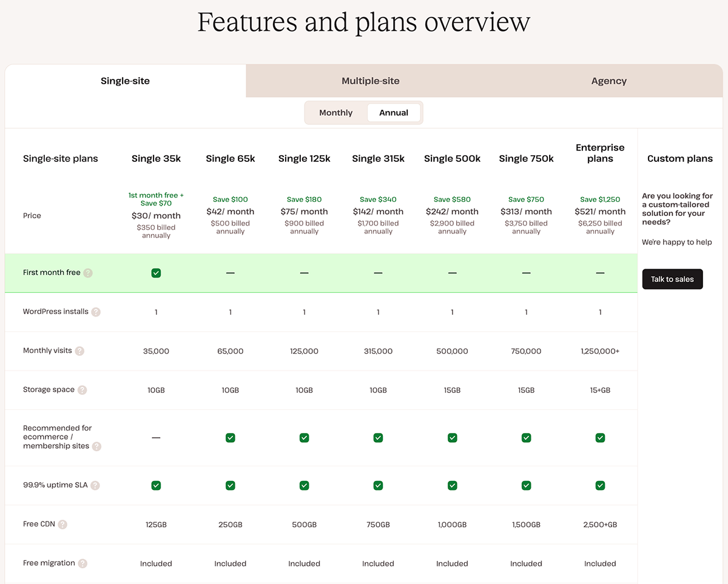Click the Custom plans heading
Screen dimensions: 728x584
click(x=679, y=159)
